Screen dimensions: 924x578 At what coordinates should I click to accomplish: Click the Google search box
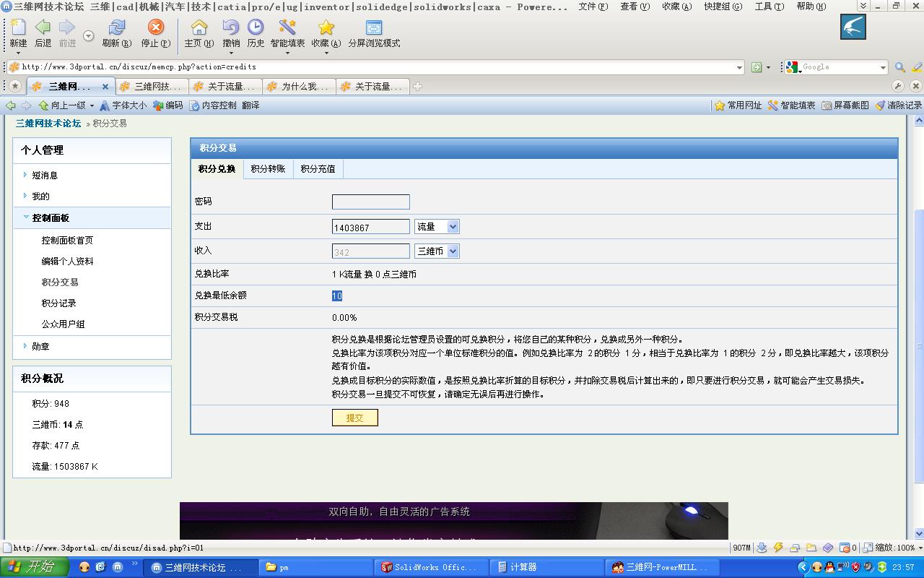(840, 67)
